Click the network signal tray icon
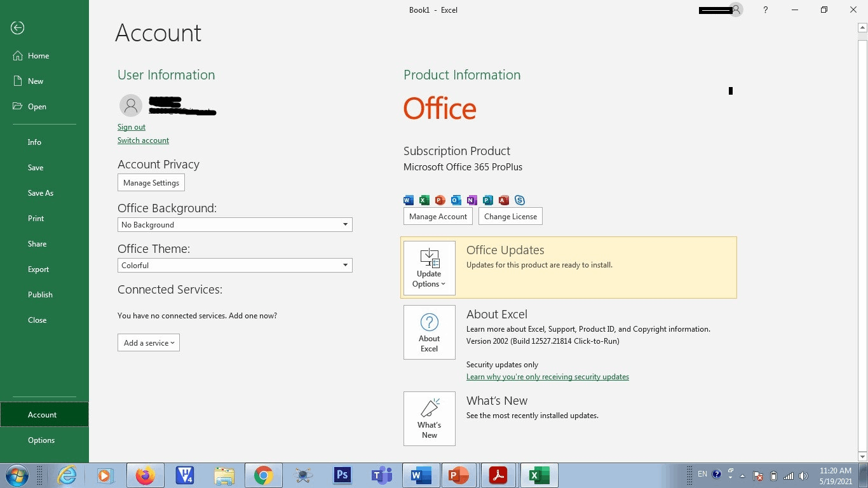The image size is (868, 488). click(789, 476)
